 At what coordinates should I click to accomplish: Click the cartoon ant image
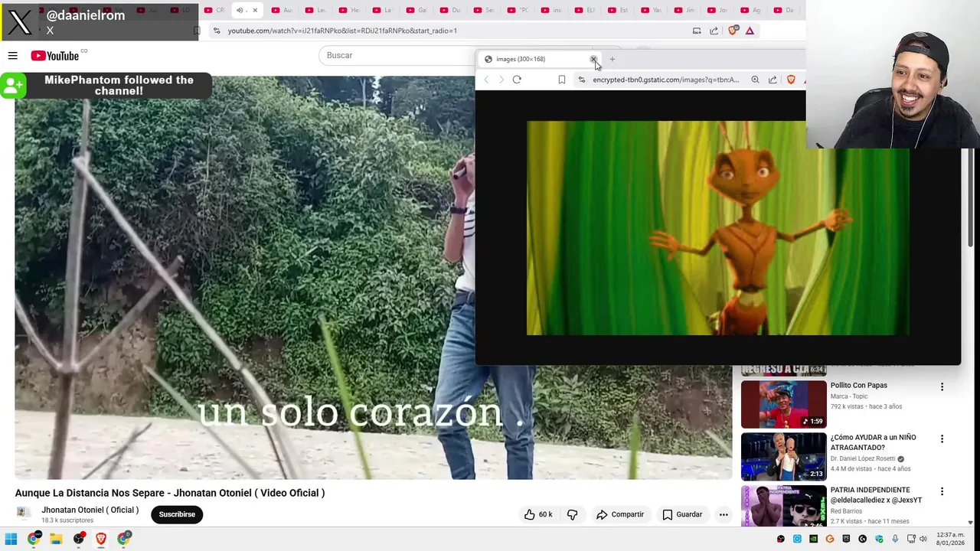click(x=718, y=228)
